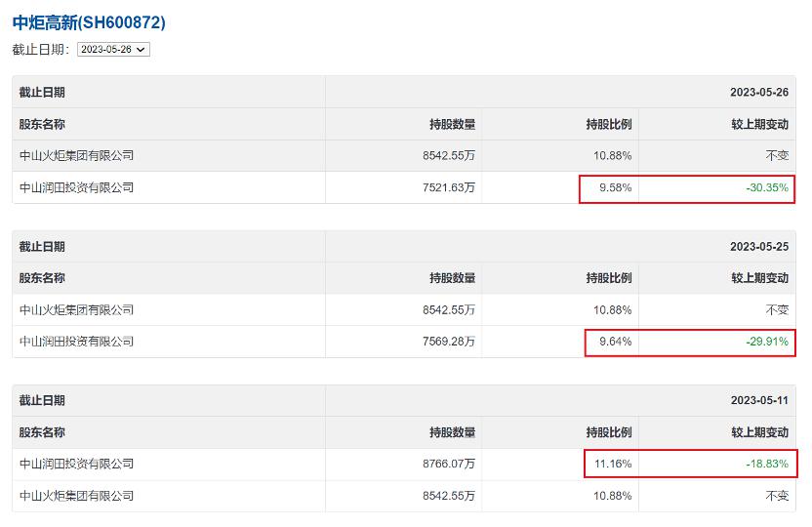Click 较上期变动 column header in 2023-05-25 table

tap(762, 278)
